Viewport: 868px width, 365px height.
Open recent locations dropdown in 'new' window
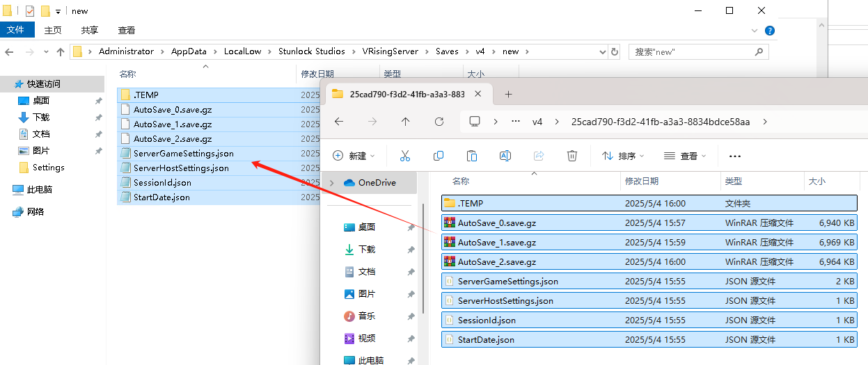point(47,52)
